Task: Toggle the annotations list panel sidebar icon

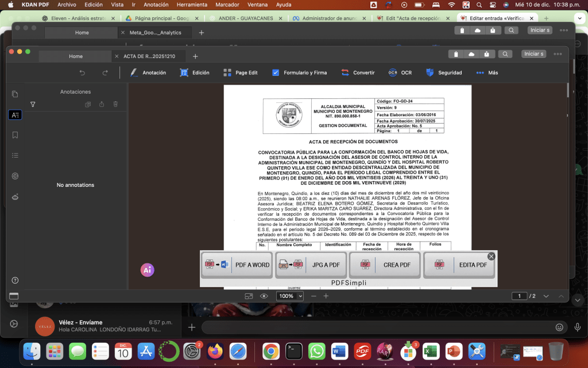Action: tap(15, 115)
